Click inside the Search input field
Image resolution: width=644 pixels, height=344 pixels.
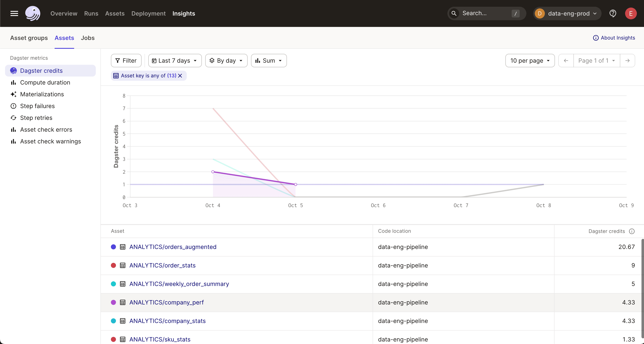[x=485, y=13]
